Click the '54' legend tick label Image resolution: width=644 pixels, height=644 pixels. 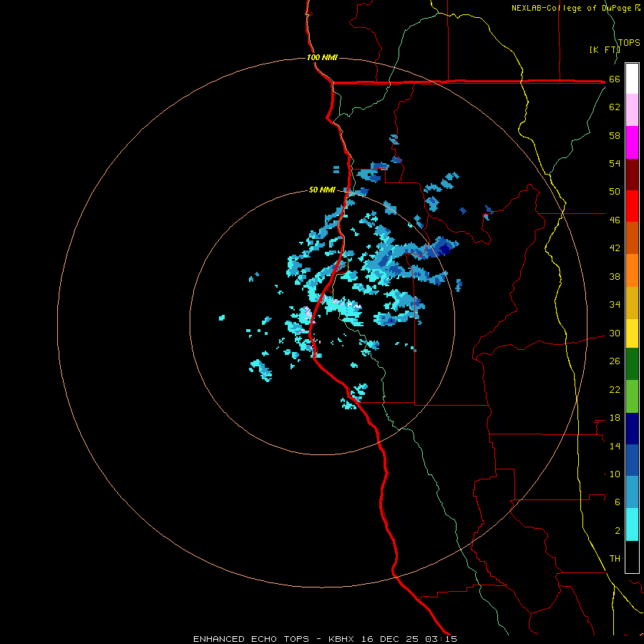(x=615, y=163)
